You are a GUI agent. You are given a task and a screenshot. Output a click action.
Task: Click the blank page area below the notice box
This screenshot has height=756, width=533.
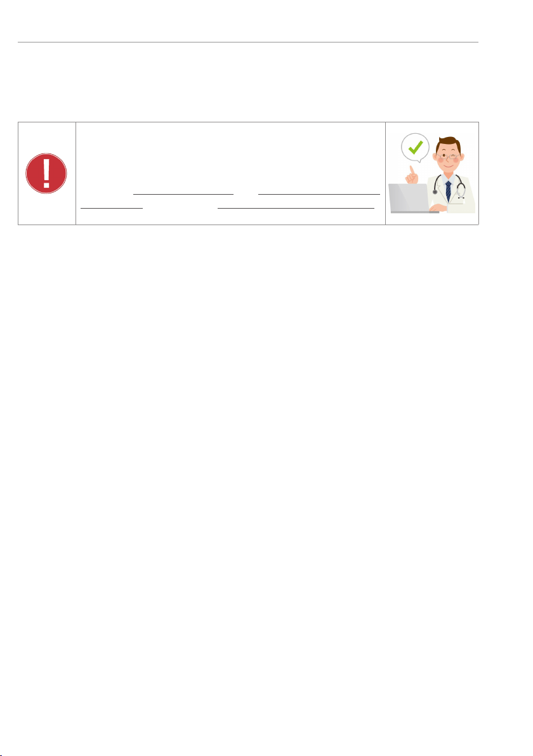click(248, 482)
